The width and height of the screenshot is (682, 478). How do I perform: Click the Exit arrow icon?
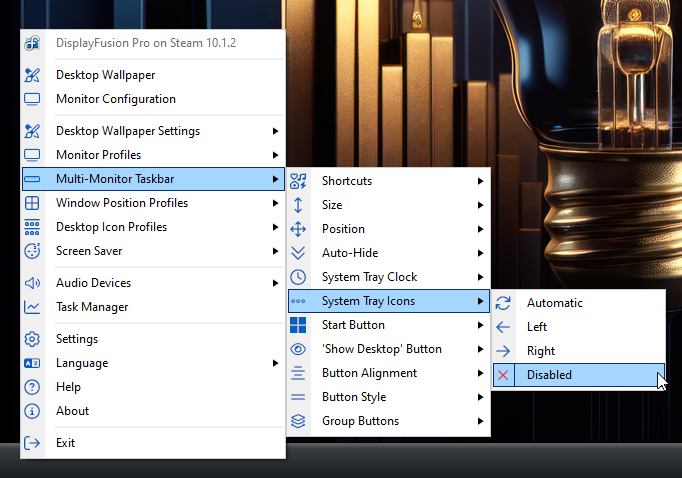coord(32,443)
